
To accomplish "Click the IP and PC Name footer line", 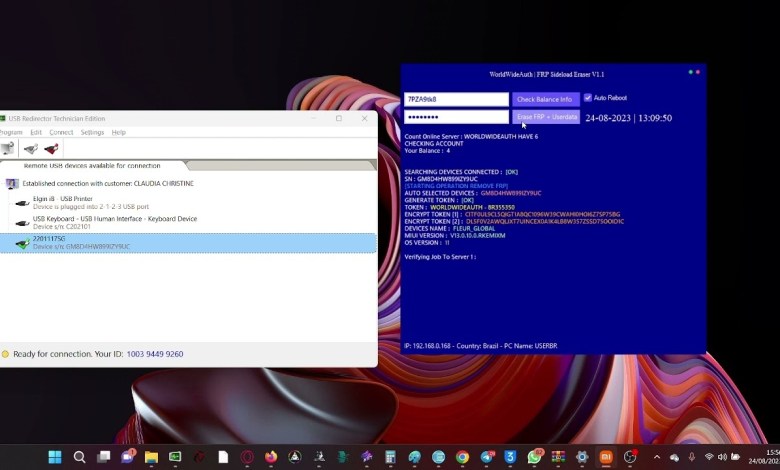I will pos(481,346).
